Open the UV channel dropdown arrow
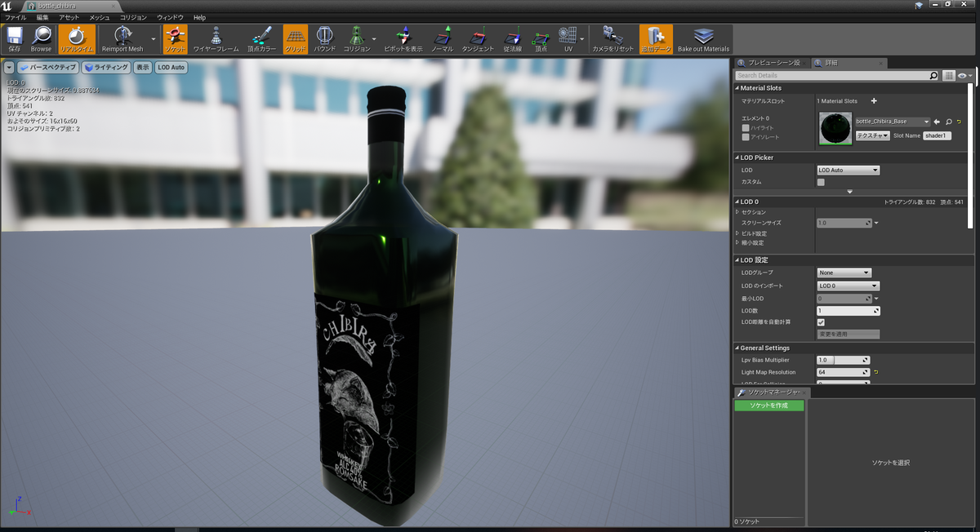This screenshot has width=980, height=532. tap(583, 38)
